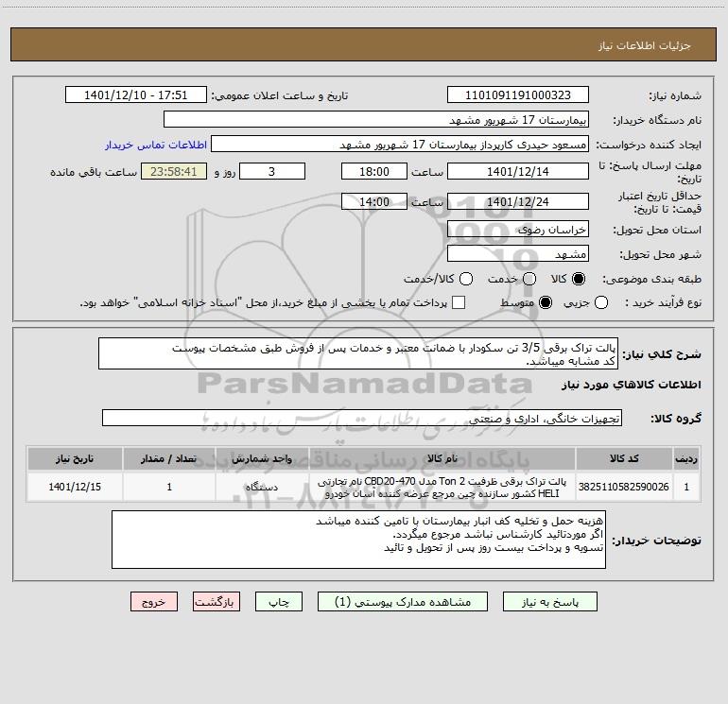Screen dimensions: 728x704
Task: Click the product name cell with CBD20-470
Action: click(x=442, y=487)
